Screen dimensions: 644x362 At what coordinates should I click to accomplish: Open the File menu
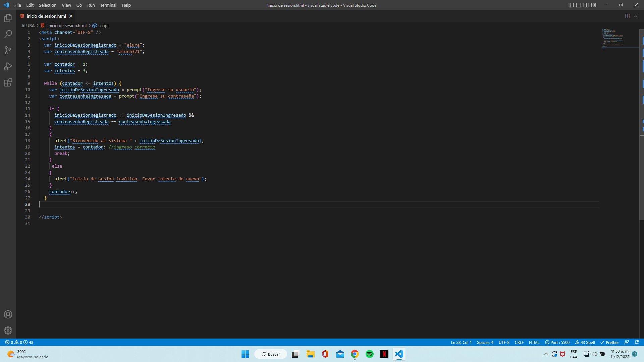click(x=18, y=5)
